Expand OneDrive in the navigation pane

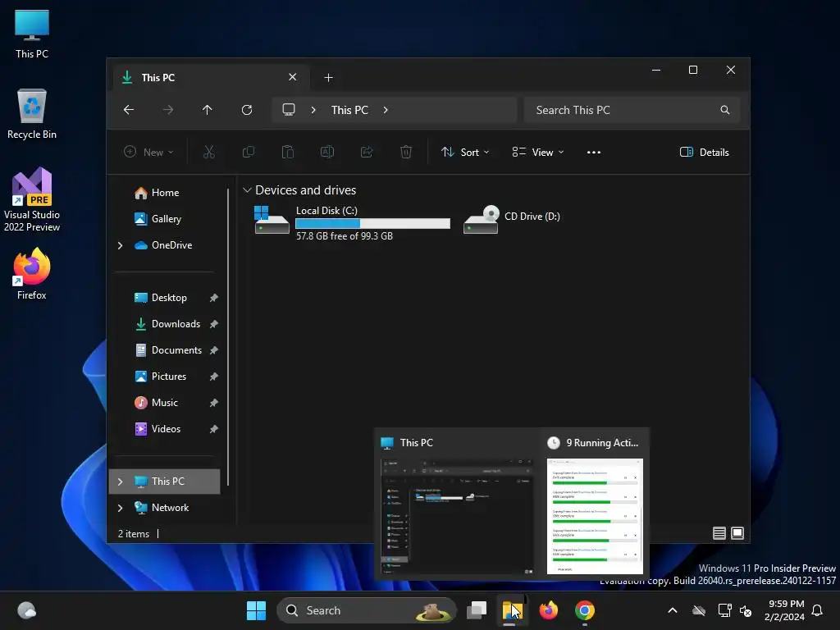tap(120, 245)
